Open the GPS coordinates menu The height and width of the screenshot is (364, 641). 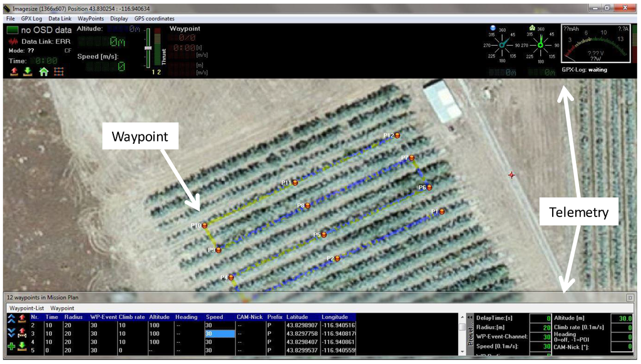155,19
